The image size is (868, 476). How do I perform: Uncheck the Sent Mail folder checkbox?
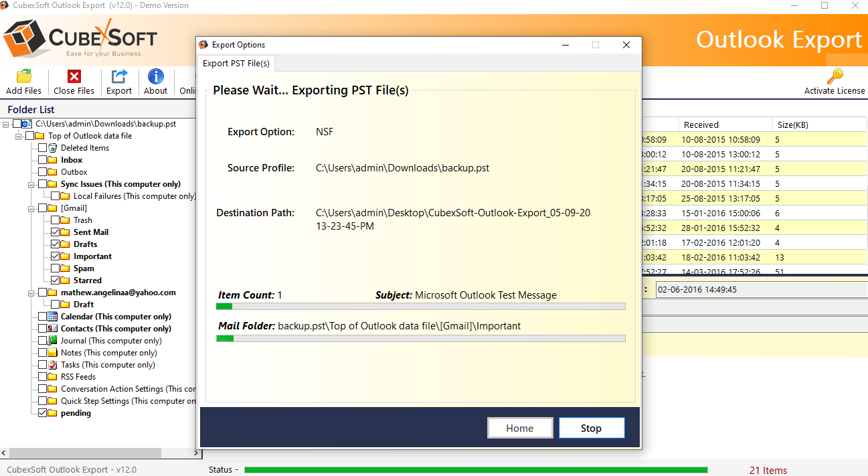[56, 232]
